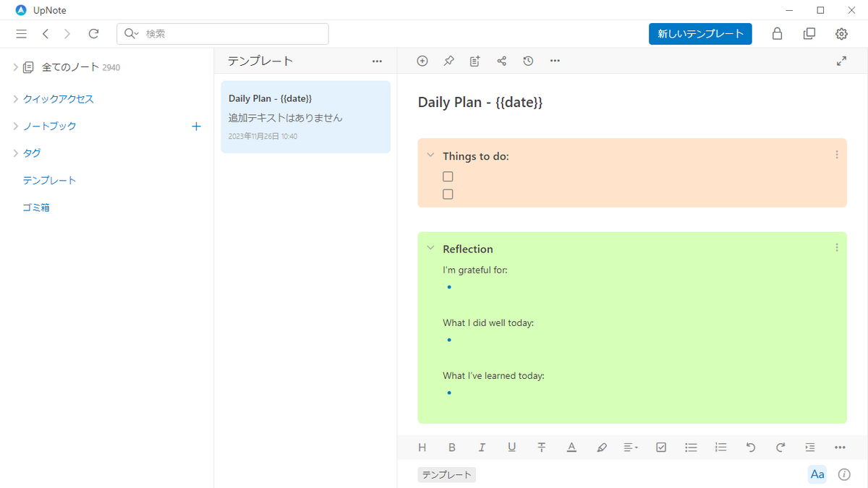Collapse the Reflection section
The width and height of the screenshot is (868, 488).
coord(430,249)
